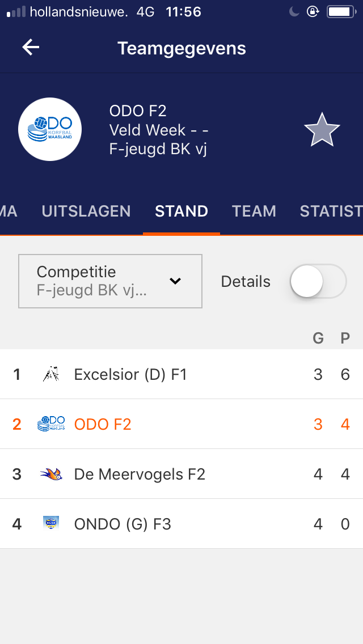
Task: Tap the P points column header
Action: click(x=345, y=338)
